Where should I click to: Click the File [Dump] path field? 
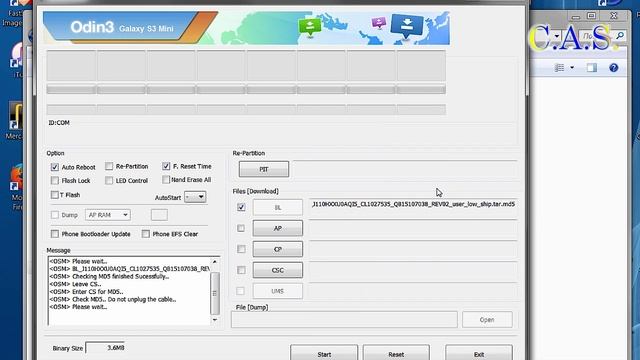pos(344,320)
